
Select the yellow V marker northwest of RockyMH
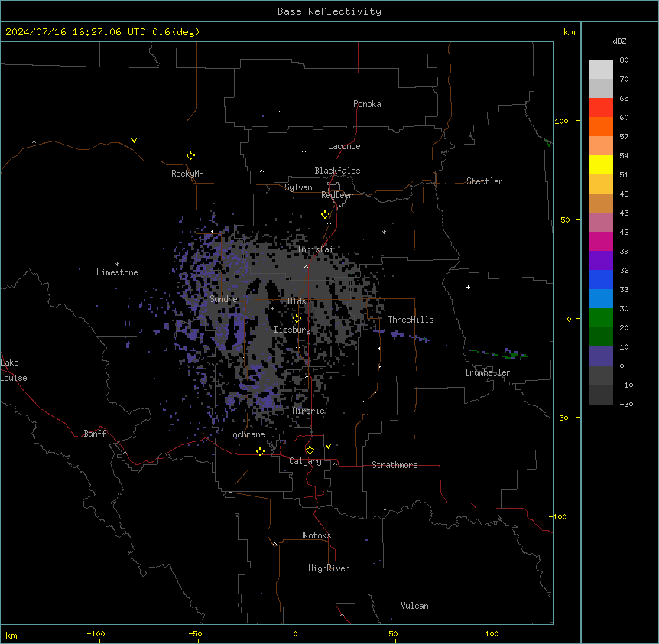click(x=134, y=141)
